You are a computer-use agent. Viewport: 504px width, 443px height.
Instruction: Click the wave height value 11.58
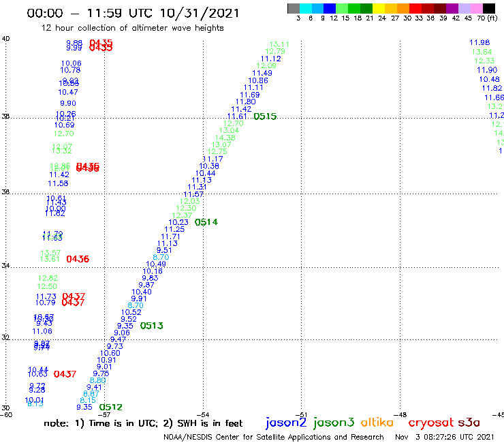58,184
